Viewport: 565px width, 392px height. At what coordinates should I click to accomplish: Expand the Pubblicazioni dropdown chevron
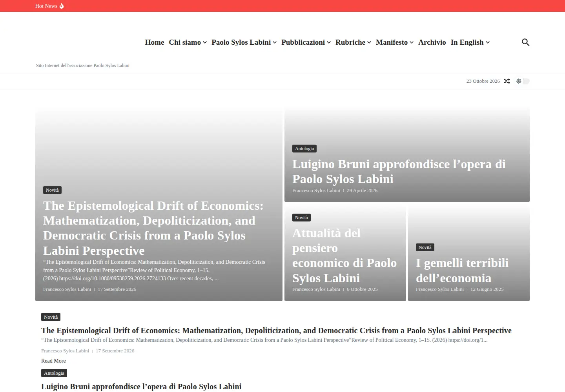pyautogui.click(x=329, y=42)
